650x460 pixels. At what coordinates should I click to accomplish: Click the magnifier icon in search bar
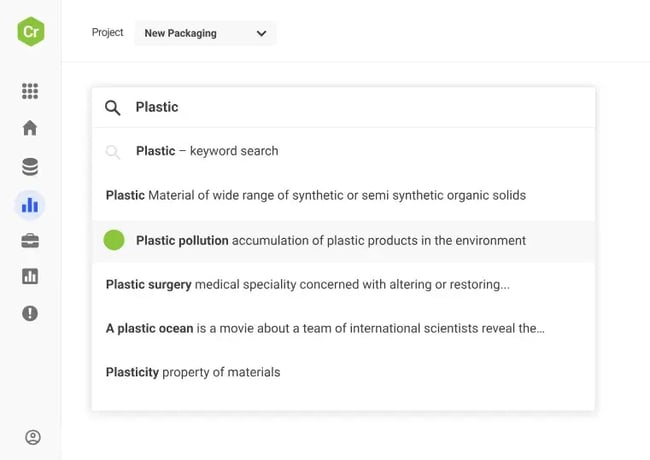tap(113, 107)
